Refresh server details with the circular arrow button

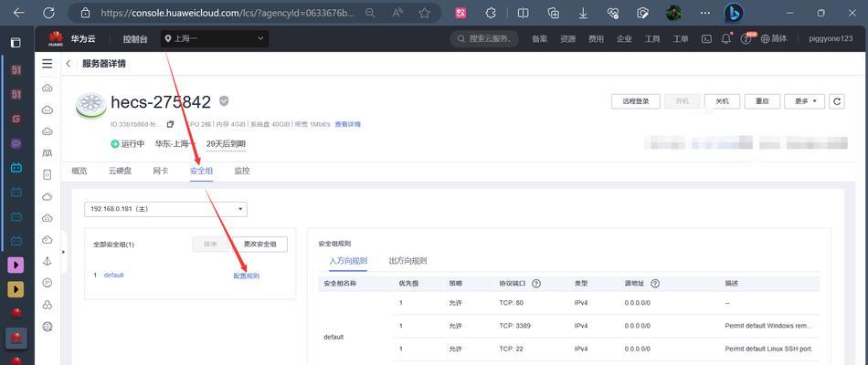pyautogui.click(x=837, y=101)
